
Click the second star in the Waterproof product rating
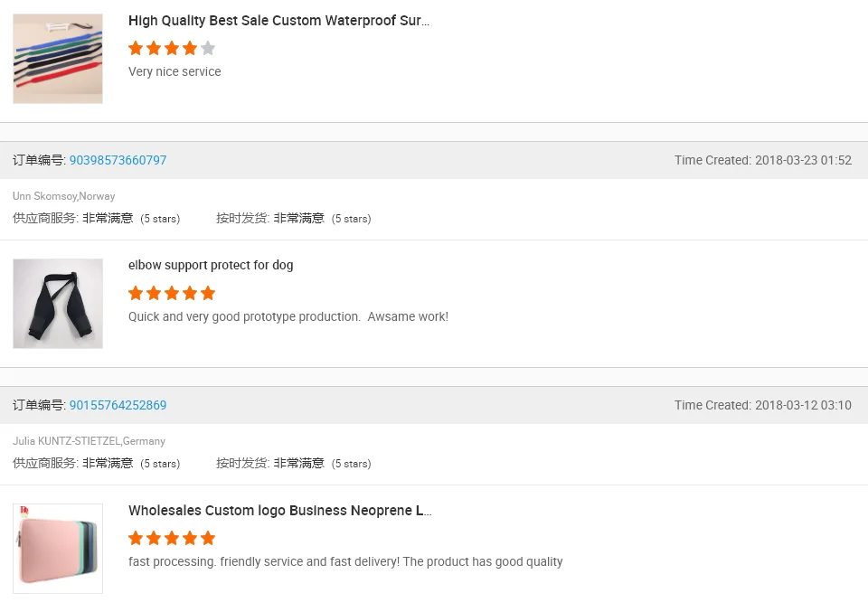(x=154, y=48)
